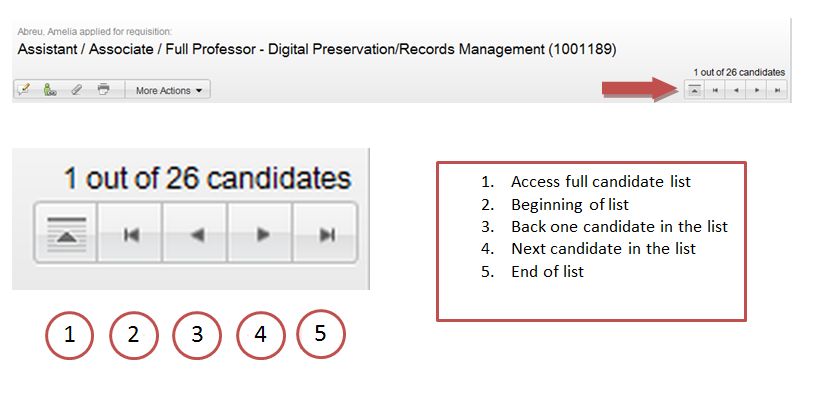Click the circled number 3 label
Image resolution: width=819 pixels, height=409 pixels.
[x=197, y=335]
